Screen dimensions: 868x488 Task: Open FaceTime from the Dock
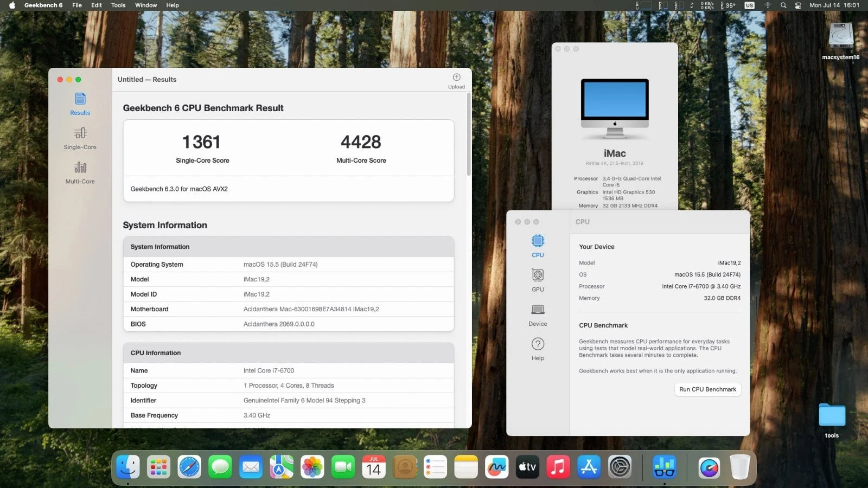343,467
